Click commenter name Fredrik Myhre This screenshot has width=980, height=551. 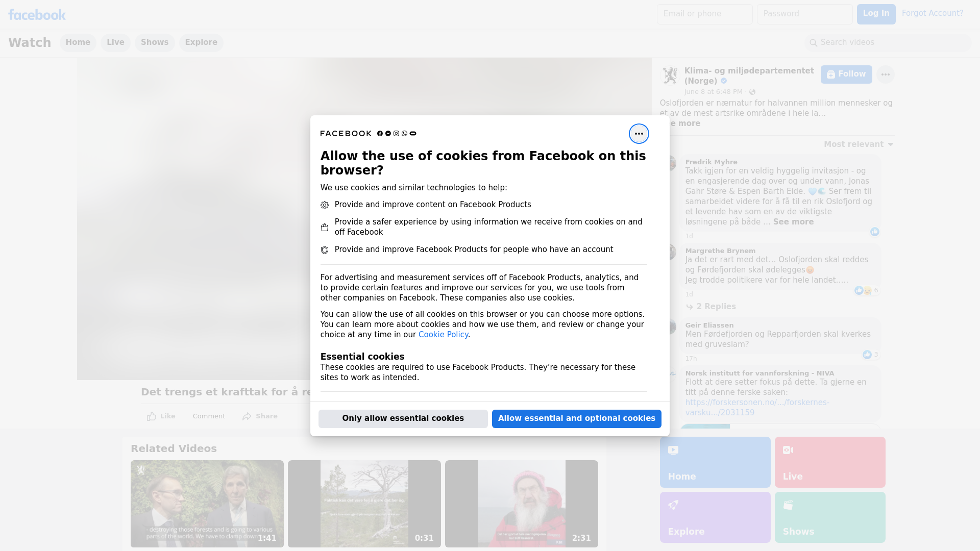pos(711,162)
